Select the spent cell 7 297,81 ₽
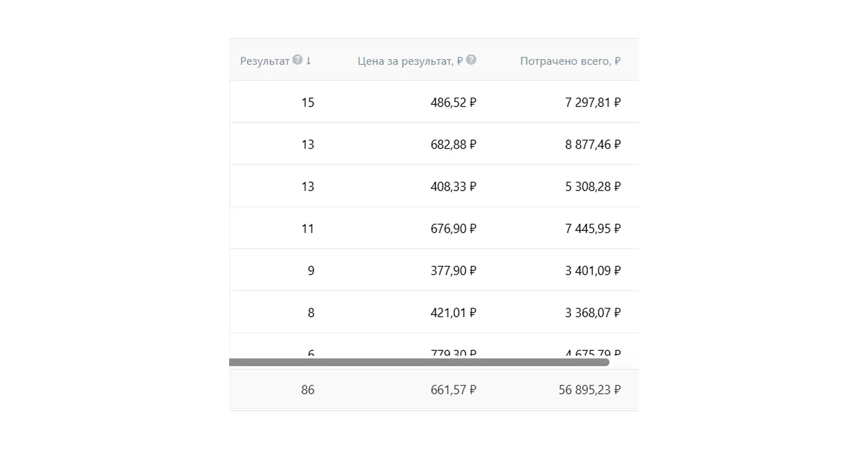The image size is (868, 454). (x=593, y=102)
